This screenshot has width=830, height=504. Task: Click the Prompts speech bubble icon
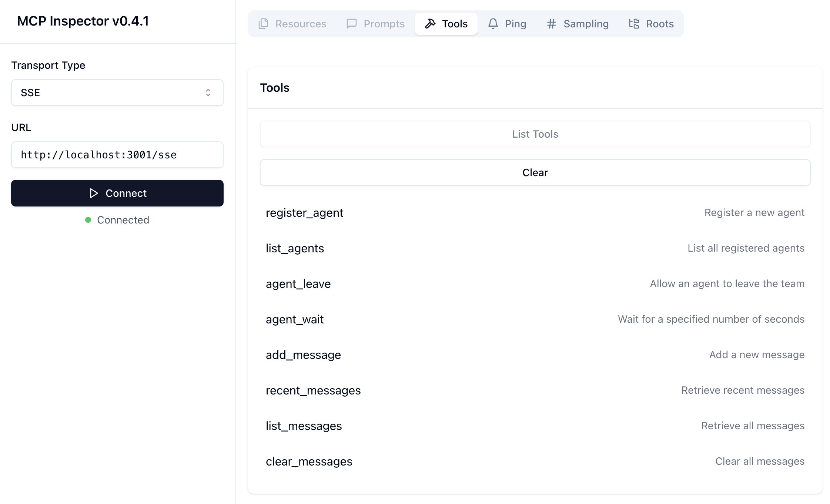click(351, 24)
